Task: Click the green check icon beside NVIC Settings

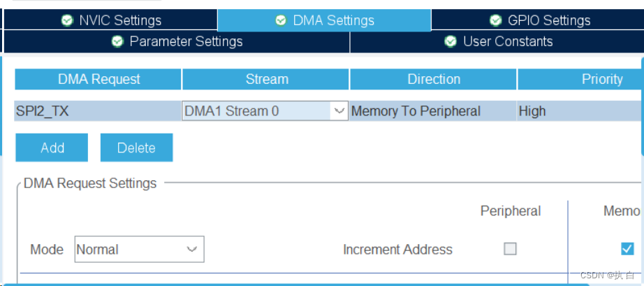Action: pyautogui.click(x=67, y=20)
